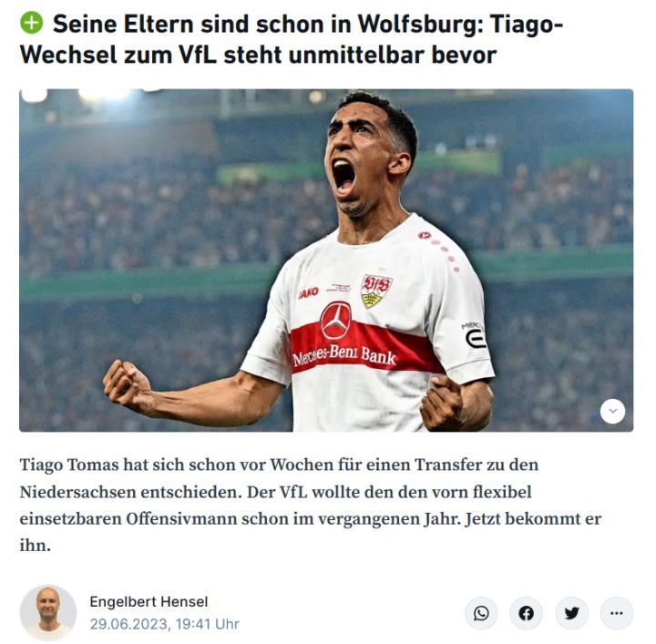Click the green plus premium icon
656x644 pixels.
[x=31, y=23]
